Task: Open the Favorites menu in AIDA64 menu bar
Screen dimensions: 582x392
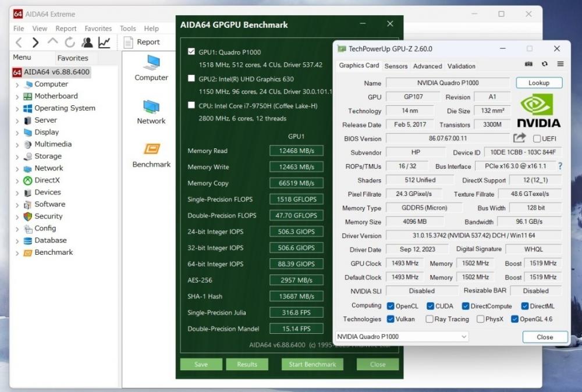Action: point(98,28)
